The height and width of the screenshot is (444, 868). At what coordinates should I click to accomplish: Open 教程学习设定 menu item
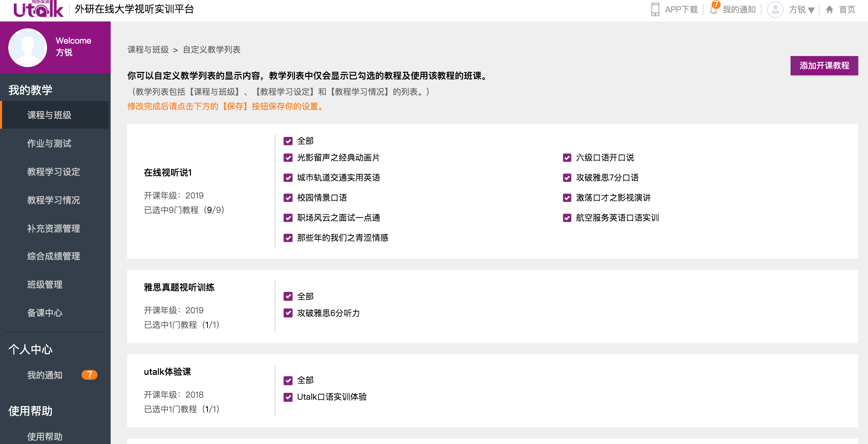(53, 172)
